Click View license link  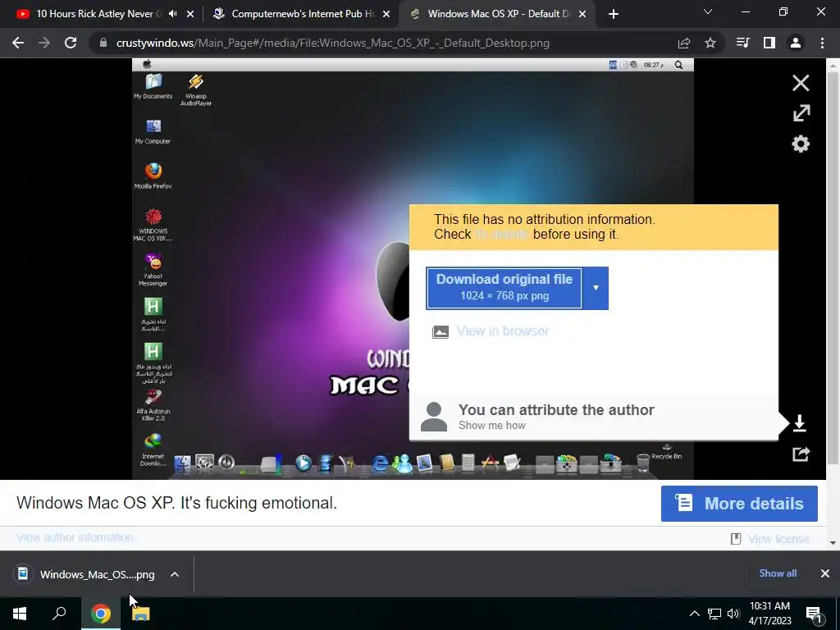778,539
